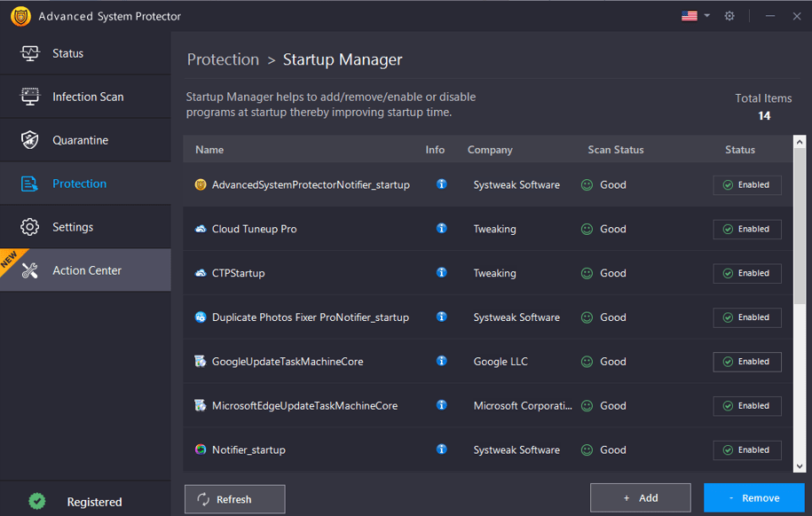Screen dimensions: 812x516
Task: Click the Cloud Tuneup Pro cloud icon
Action: (201, 229)
